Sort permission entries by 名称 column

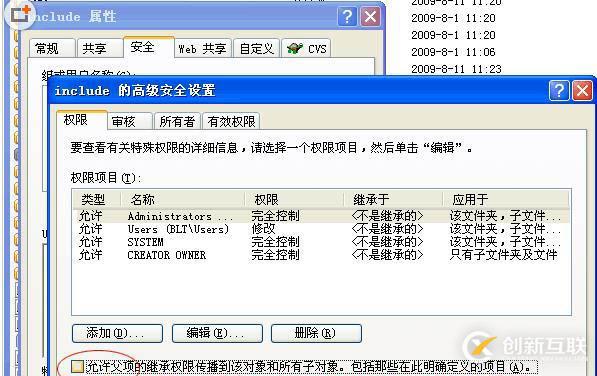pyautogui.click(x=183, y=199)
